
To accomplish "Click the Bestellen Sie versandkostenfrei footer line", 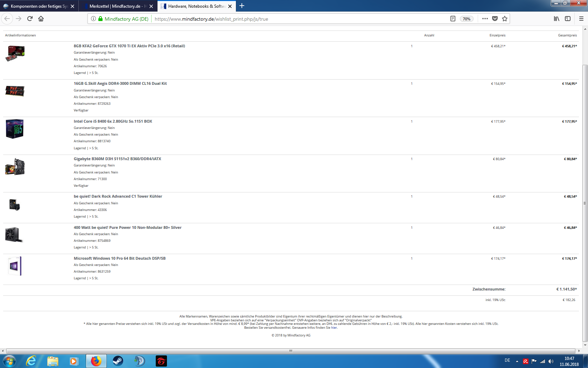I will [x=291, y=328].
